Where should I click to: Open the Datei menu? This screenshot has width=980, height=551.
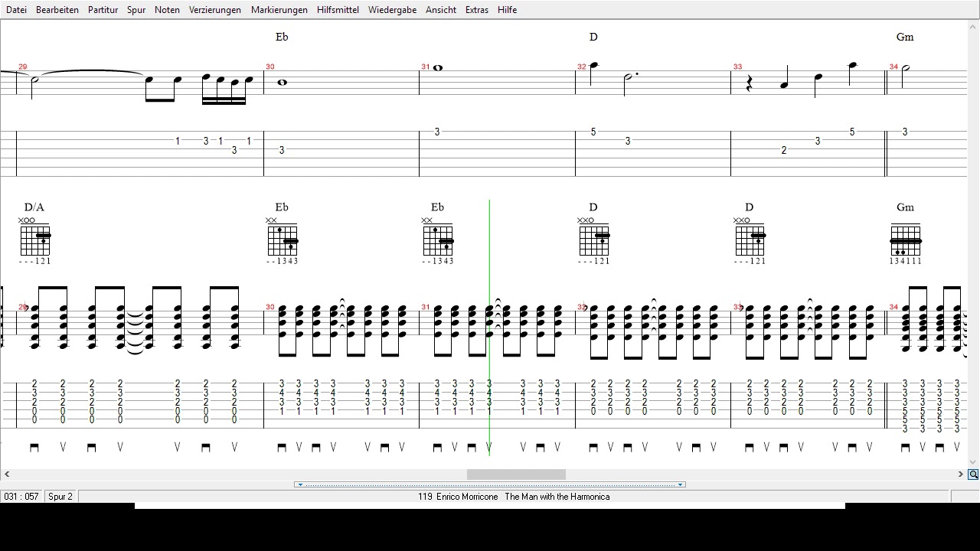pyautogui.click(x=16, y=10)
